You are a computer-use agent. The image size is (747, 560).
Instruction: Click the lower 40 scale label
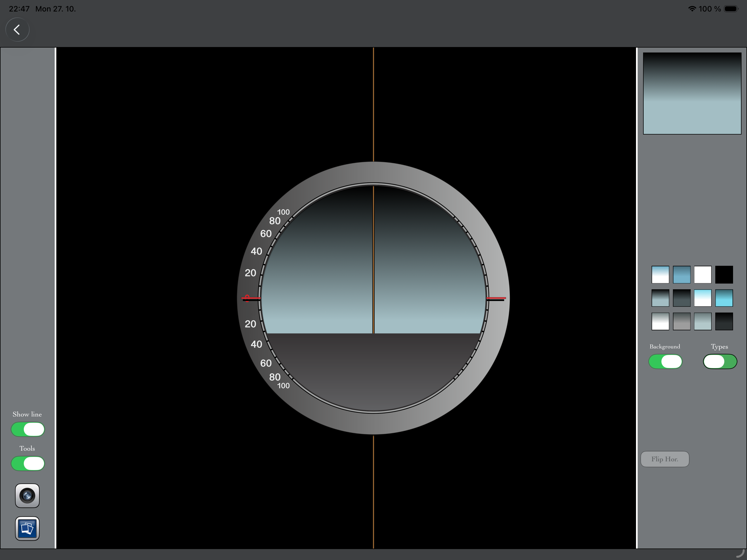click(x=256, y=344)
